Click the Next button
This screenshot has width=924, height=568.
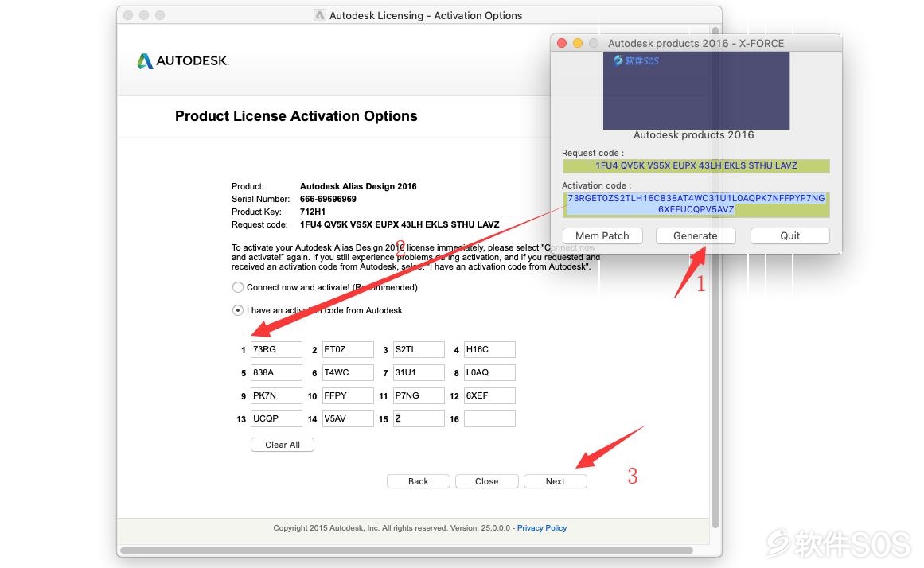(555, 481)
